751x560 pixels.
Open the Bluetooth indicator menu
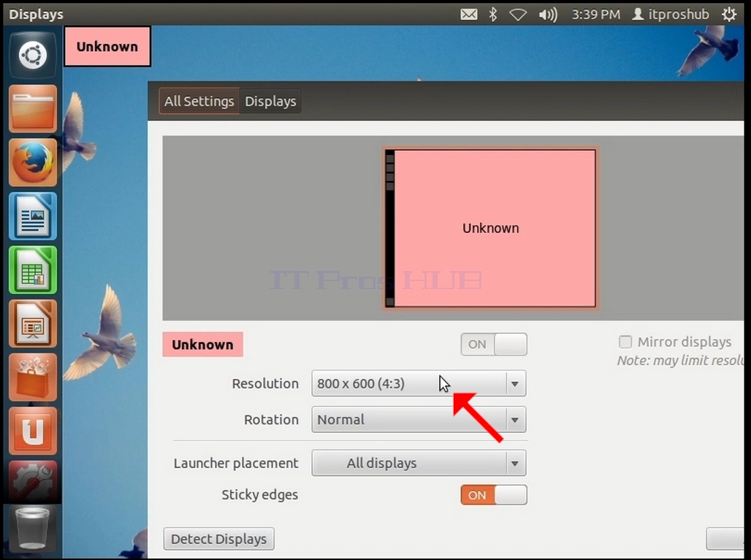coord(493,15)
